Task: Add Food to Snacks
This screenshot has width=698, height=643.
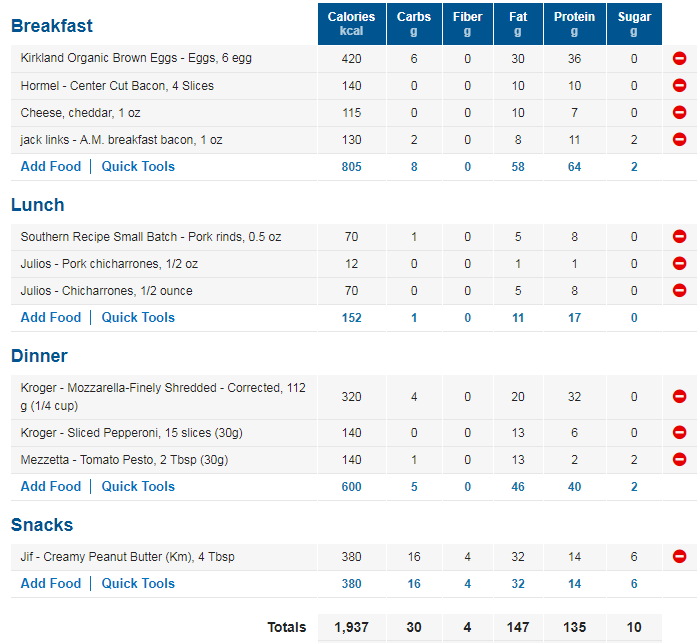Action: [x=51, y=583]
